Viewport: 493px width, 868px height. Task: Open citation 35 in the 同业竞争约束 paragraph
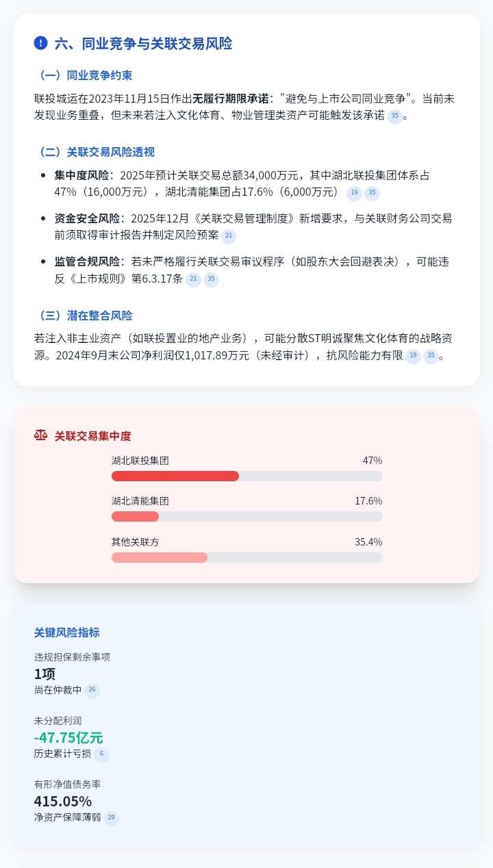click(394, 116)
